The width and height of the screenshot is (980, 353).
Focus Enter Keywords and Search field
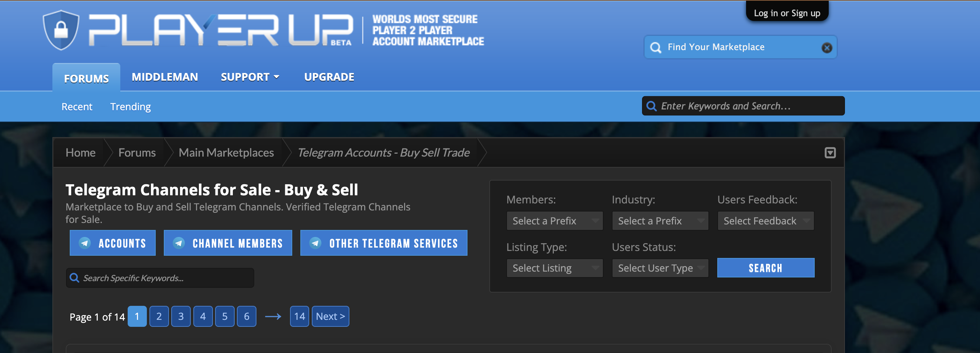[x=743, y=106]
